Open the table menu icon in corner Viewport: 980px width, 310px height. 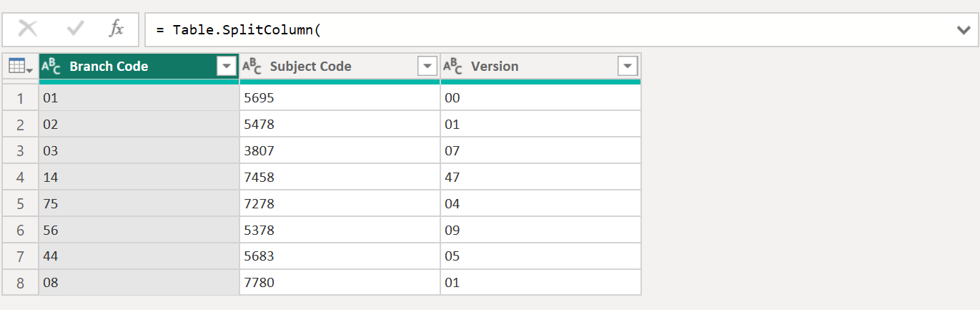[20, 67]
